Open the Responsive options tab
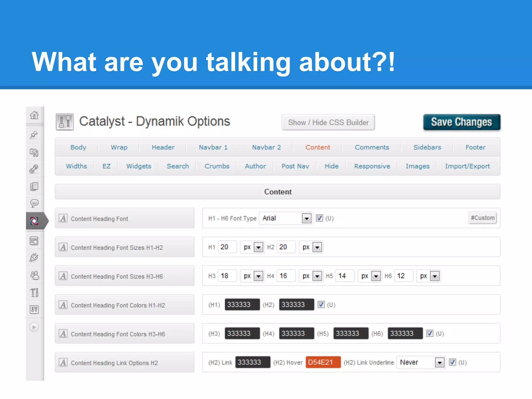This screenshot has width=532, height=399. pyautogui.click(x=372, y=166)
